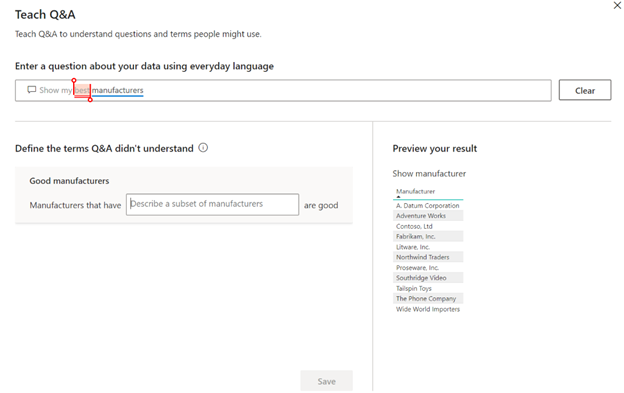Click the 'Describe a subset of manufacturers' field
The width and height of the screenshot is (624, 393).
(x=213, y=204)
